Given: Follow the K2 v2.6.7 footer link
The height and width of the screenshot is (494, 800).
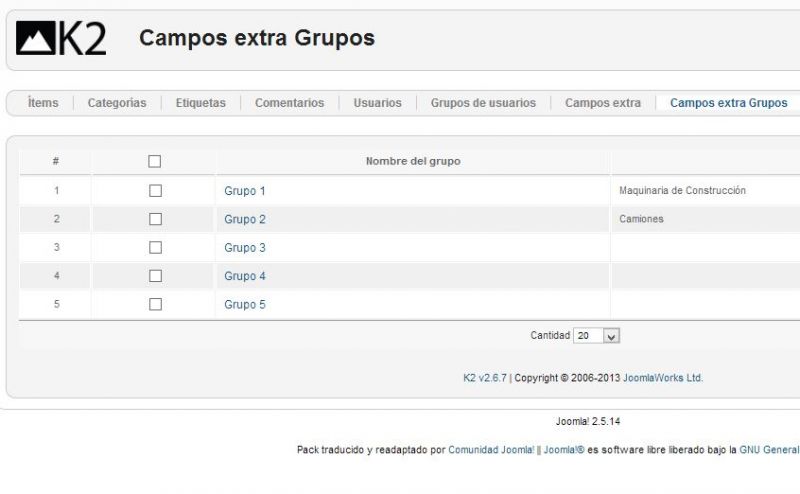Looking at the screenshot, I should tap(485, 378).
